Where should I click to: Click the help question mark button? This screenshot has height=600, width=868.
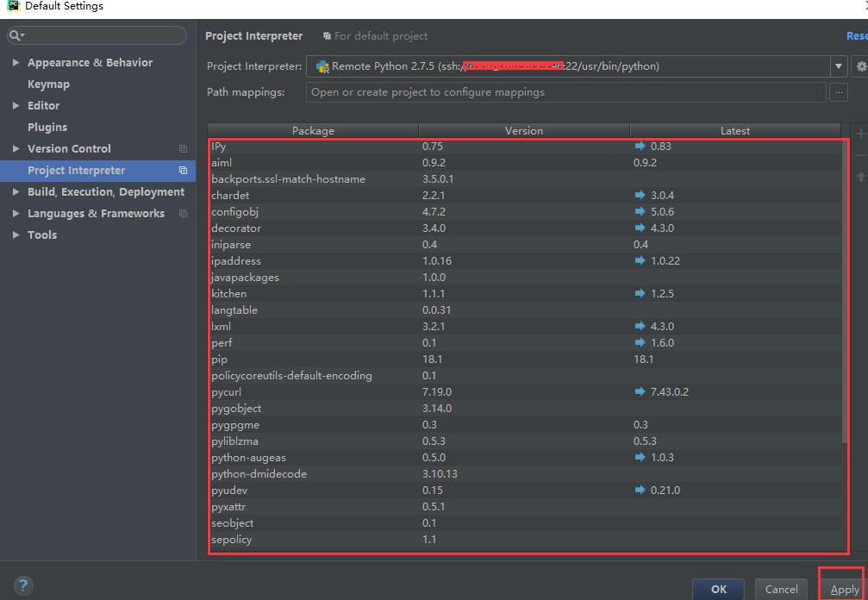tap(23, 585)
